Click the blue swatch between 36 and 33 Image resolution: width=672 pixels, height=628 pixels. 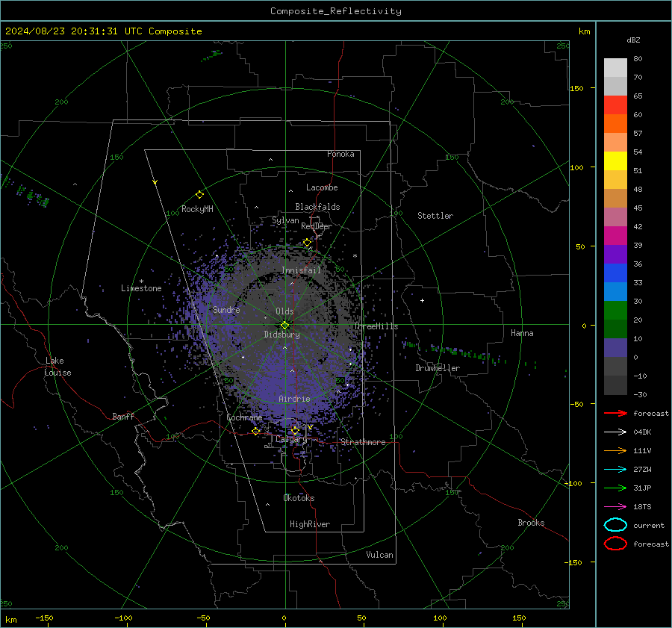pos(615,273)
